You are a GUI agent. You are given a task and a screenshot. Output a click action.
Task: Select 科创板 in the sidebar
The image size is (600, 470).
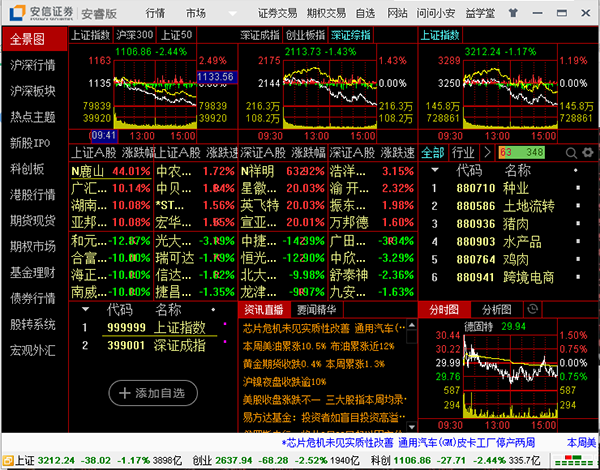pyautogui.click(x=27, y=169)
